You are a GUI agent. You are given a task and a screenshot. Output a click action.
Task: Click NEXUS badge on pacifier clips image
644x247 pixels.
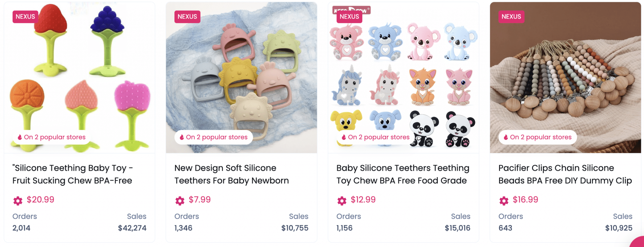[x=511, y=17]
